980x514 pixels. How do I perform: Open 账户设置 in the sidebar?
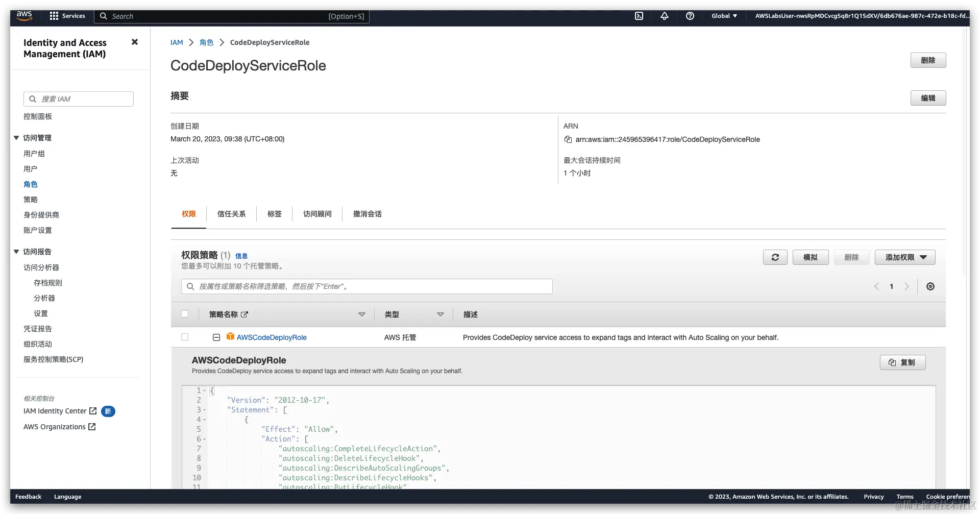[38, 230]
